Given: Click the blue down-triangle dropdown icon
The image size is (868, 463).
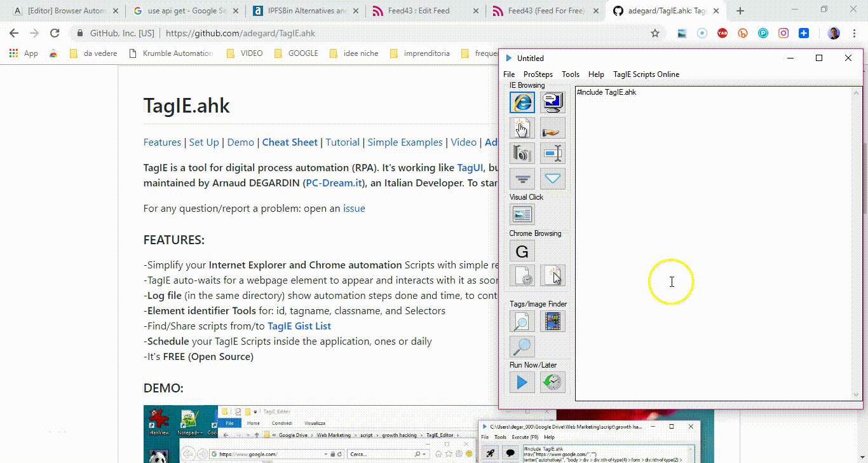Looking at the screenshot, I should click(553, 179).
